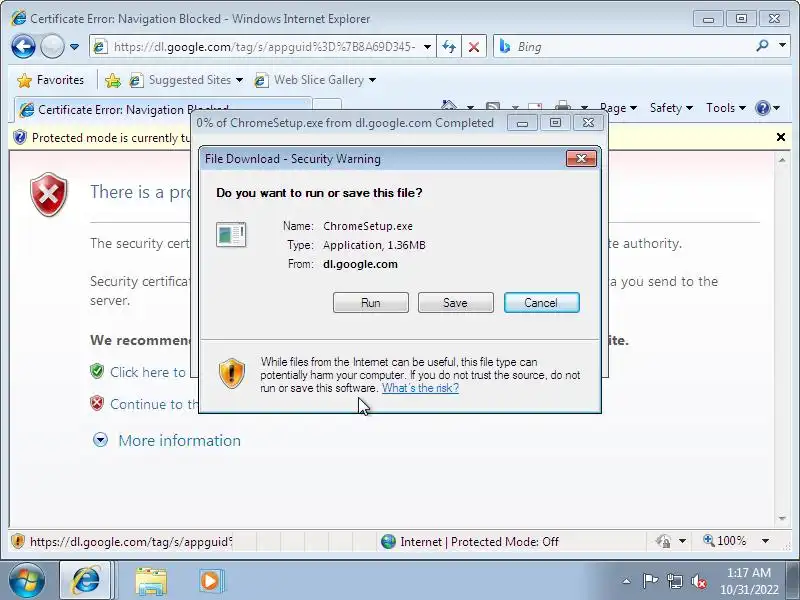This screenshot has height=600, width=800.
Task: Click the taskbar clock showing 1:17 AM
Action: (749, 581)
